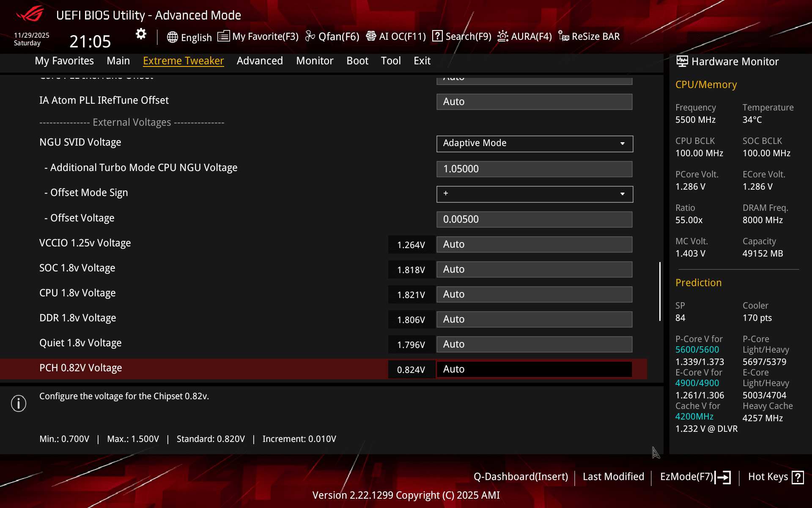Open the Offset Mode Sign dropdown
Viewport: 812px width, 508px height.
click(534, 194)
